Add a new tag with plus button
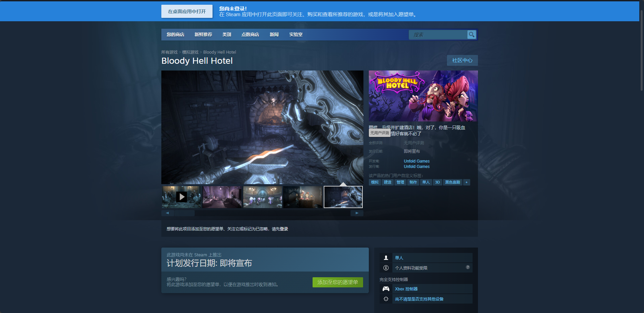Viewport: 644px width, 313px height. coord(466,182)
